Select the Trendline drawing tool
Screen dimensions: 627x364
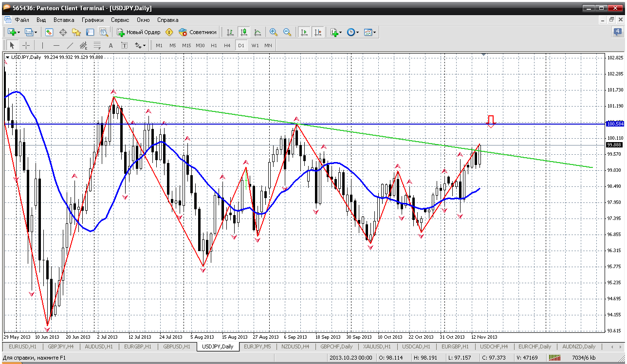pos(70,45)
